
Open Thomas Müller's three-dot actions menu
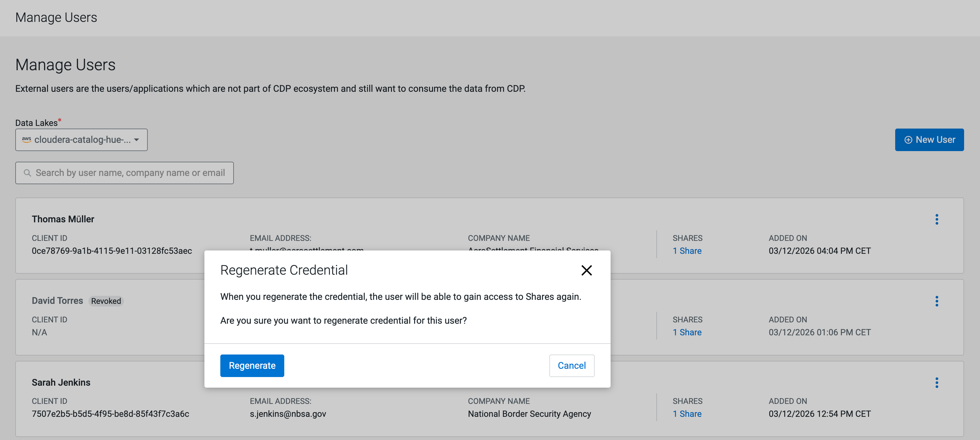937,219
